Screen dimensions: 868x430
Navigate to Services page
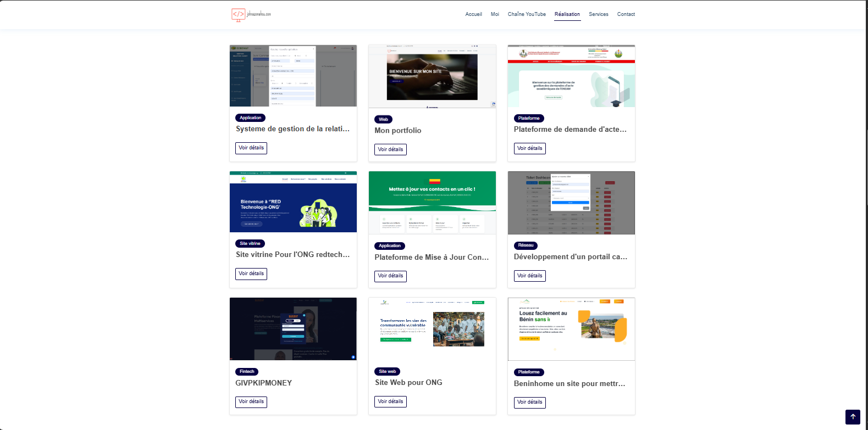tap(598, 14)
